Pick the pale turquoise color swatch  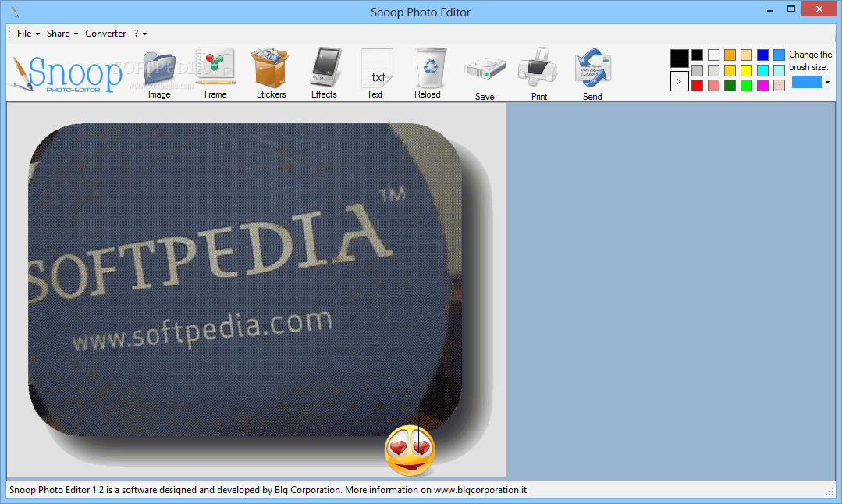click(779, 70)
